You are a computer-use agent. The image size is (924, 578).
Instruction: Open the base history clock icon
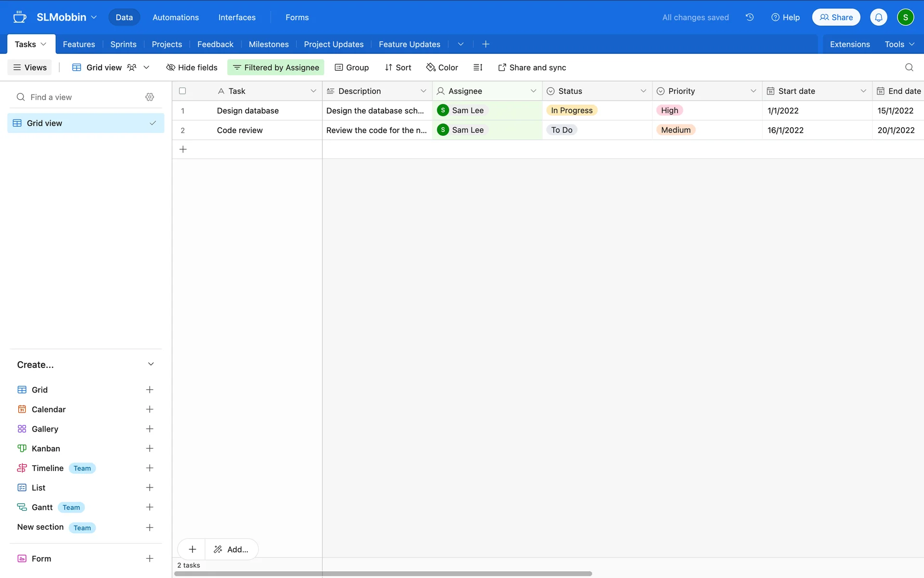tap(749, 17)
